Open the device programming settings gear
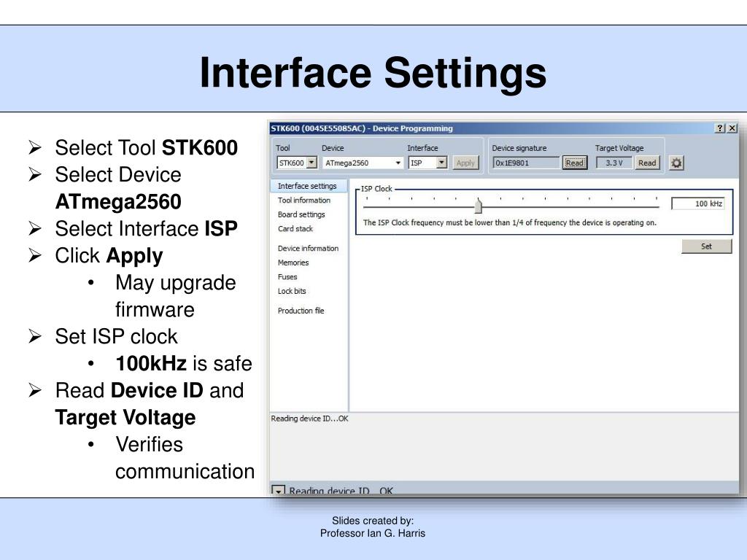 (676, 163)
